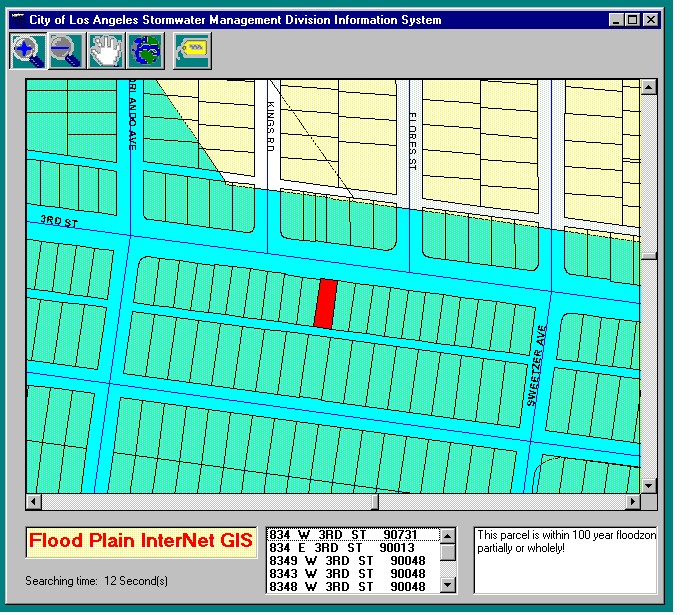Choose the yellow tag identify tool

(x=192, y=51)
